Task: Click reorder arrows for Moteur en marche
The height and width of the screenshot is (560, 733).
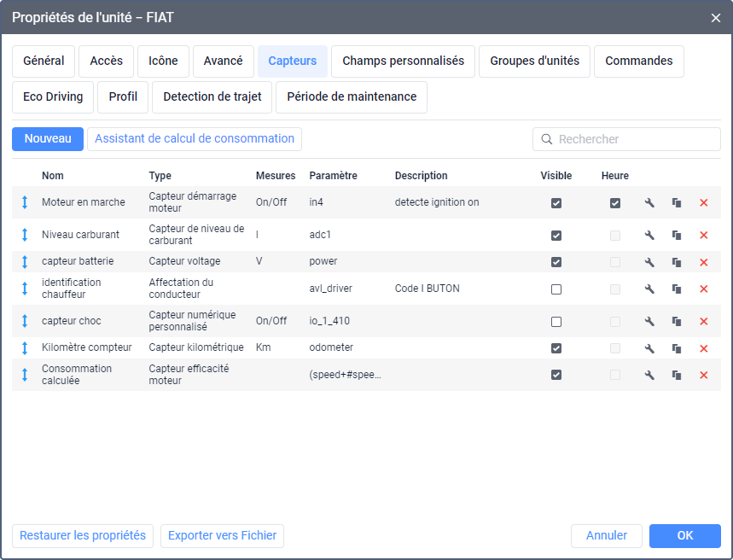Action: 25,203
